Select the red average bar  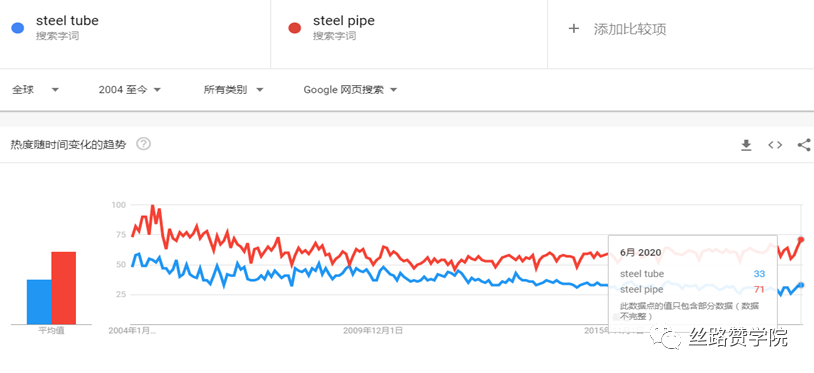tap(63, 288)
